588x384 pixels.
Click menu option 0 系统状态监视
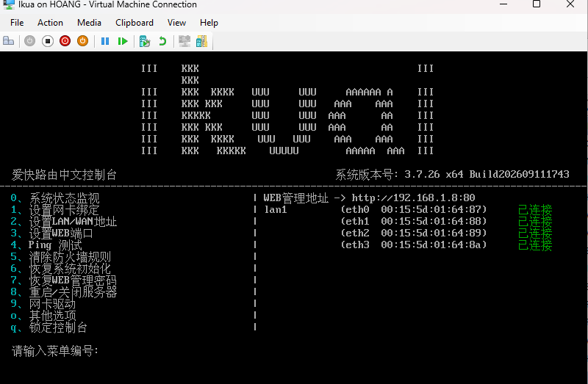[x=55, y=198]
